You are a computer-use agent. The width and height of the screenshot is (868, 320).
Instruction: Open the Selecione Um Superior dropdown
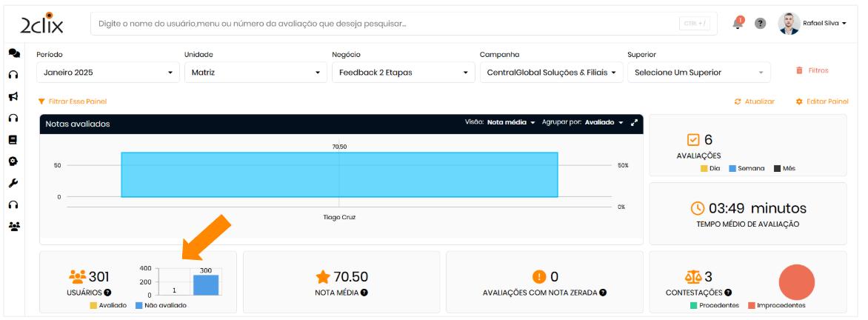698,73
